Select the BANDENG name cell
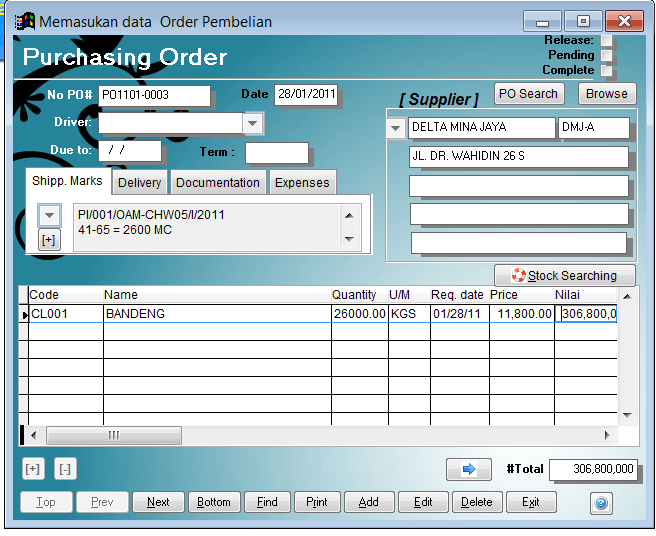Screen dimensions: 656x536 pyautogui.click(x=217, y=314)
